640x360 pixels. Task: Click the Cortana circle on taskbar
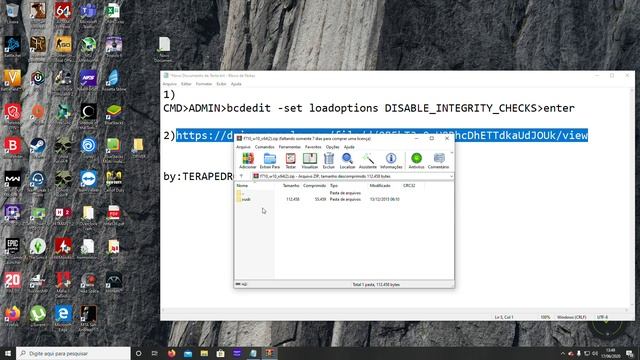tap(138, 353)
